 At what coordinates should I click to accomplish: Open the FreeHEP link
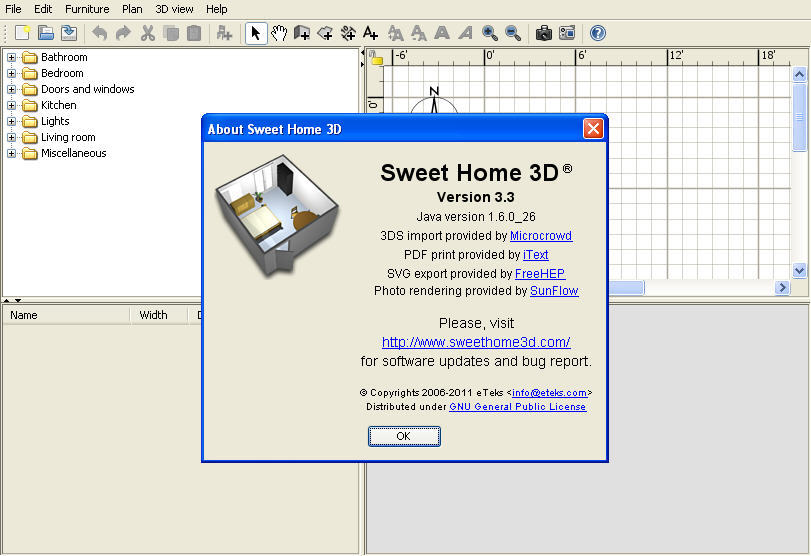(x=540, y=274)
